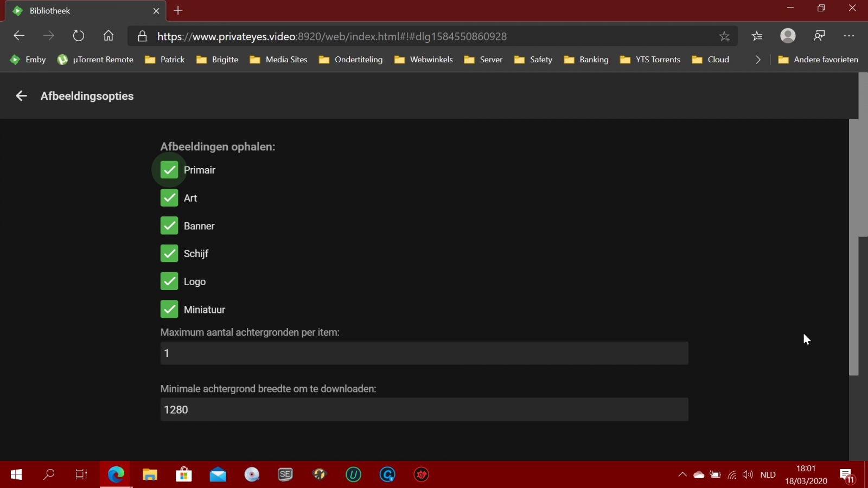Show hidden system tray icons
The height and width of the screenshot is (488, 868).
(x=682, y=475)
